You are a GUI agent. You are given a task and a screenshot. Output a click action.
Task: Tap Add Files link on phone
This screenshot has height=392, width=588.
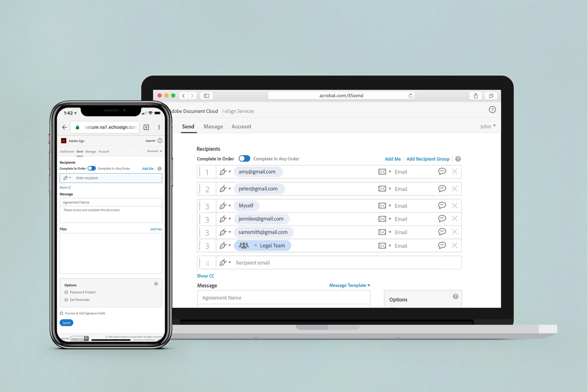156,229
